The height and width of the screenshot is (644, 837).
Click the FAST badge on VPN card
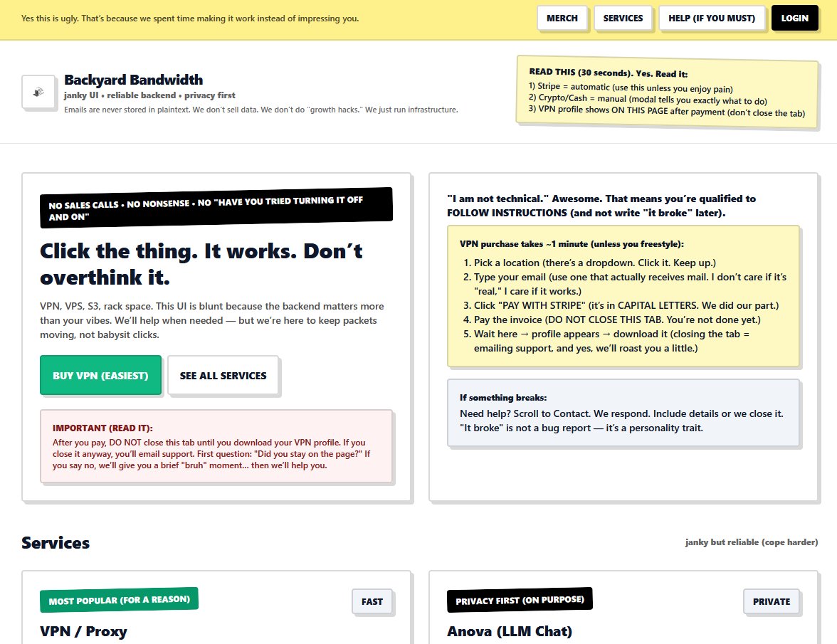tap(372, 601)
